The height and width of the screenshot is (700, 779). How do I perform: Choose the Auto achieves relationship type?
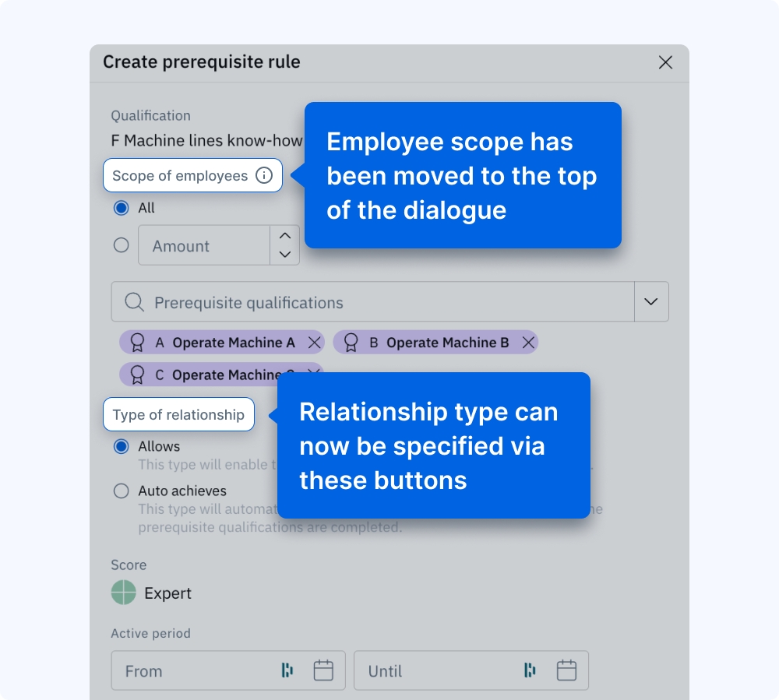121,491
